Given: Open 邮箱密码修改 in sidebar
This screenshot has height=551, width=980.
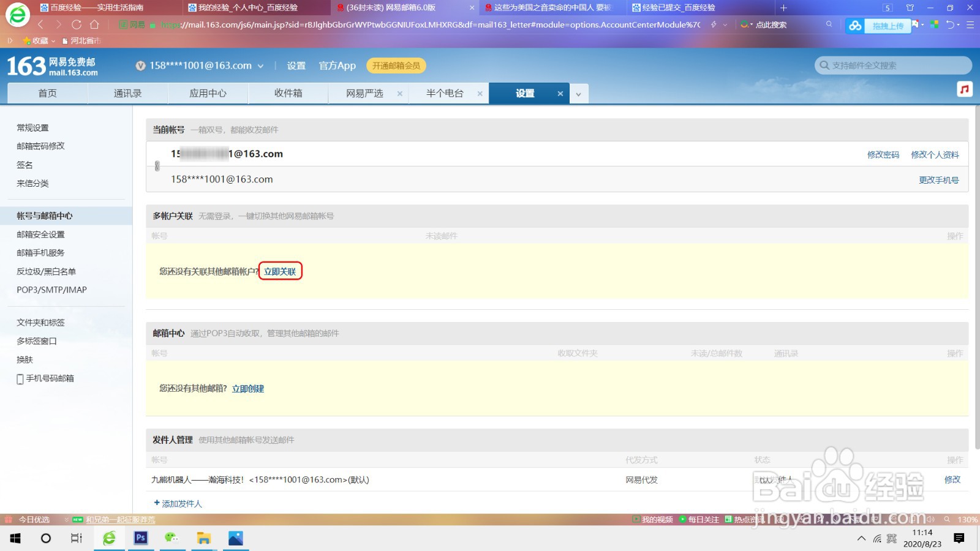Looking at the screenshot, I should 40,146.
